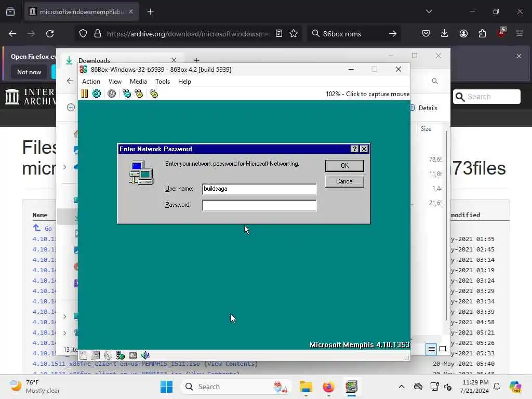
Task: Focus Internet Archive Search field
Action: (x=486, y=97)
